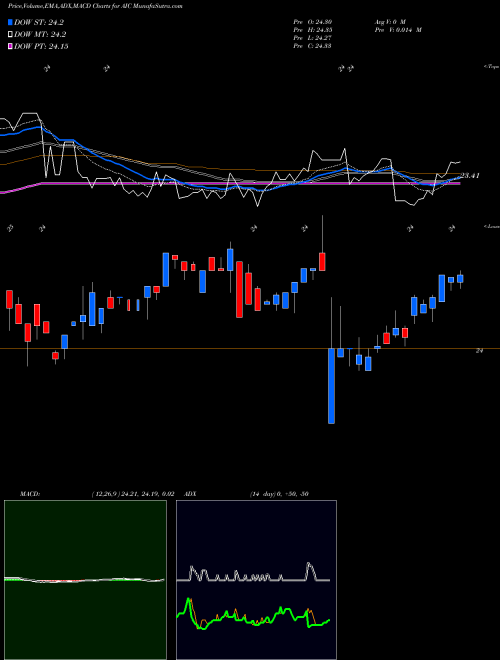Click the 'Avg V: 0 M' volume label
Viewport: 500px width, 660px height.
[x=389, y=22]
